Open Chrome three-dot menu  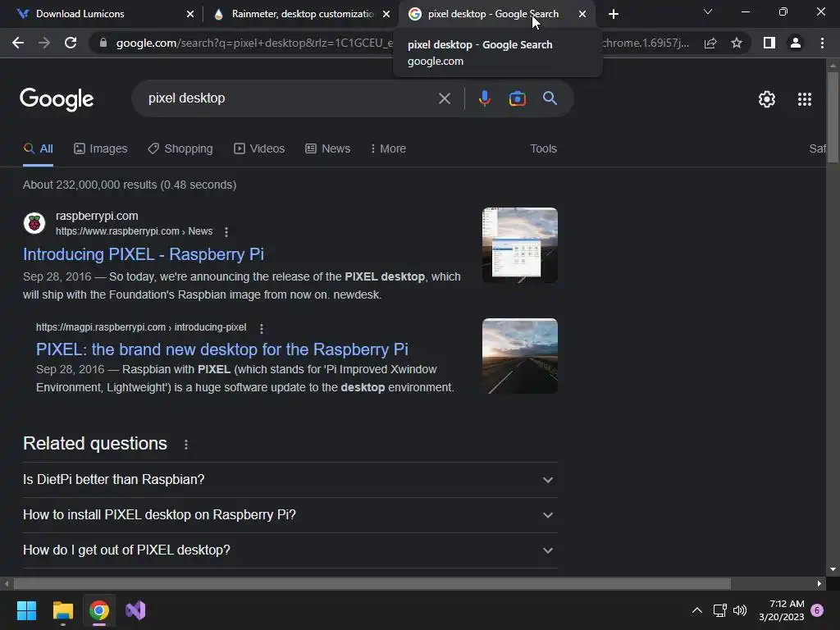tap(822, 43)
